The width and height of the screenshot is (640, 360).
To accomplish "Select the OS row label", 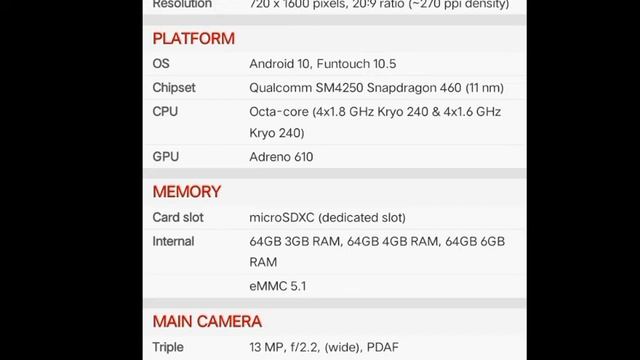I will pyautogui.click(x=161, y=64).
